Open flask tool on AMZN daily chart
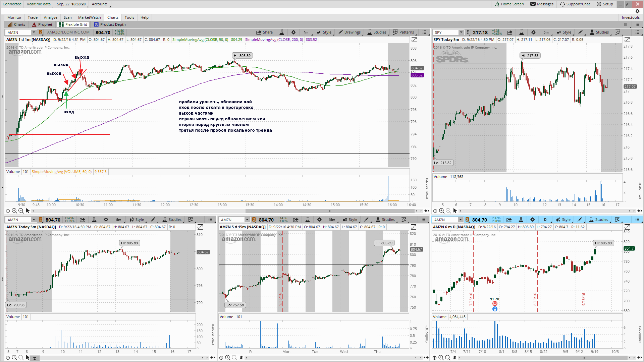The image size is (644, 362). (x=521, y=220)
